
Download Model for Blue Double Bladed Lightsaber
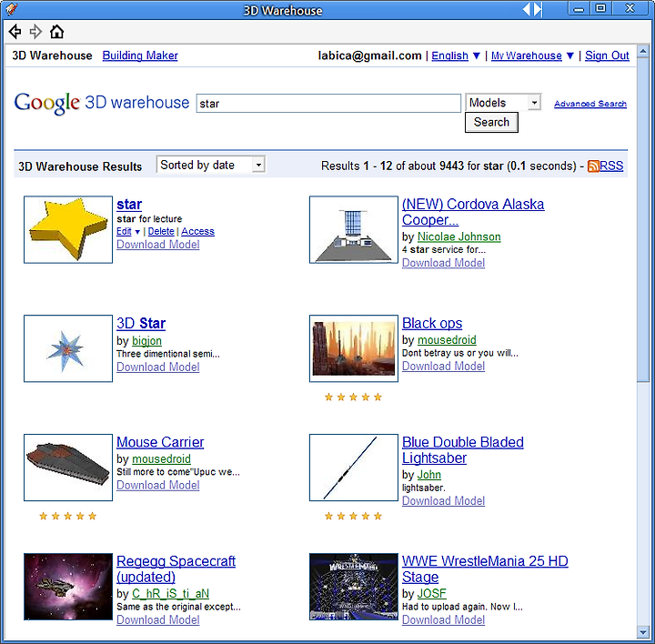tap(444, 501)
